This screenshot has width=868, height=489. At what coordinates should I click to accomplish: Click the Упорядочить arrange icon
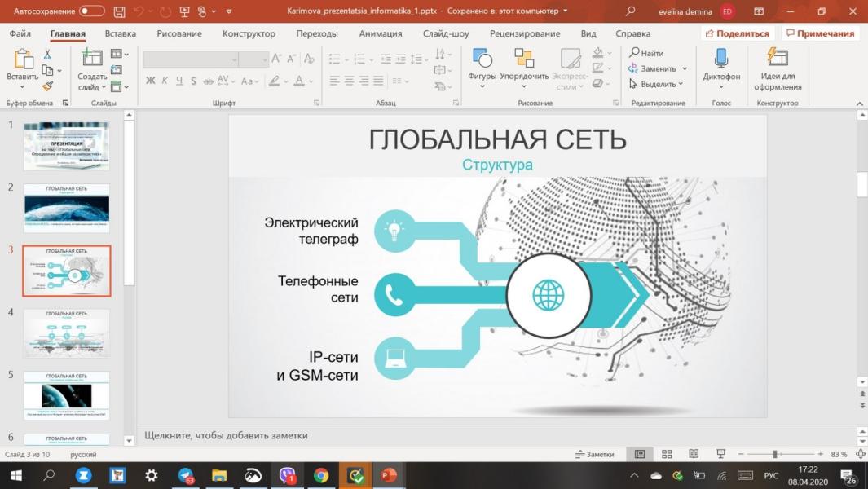point(524,58)
